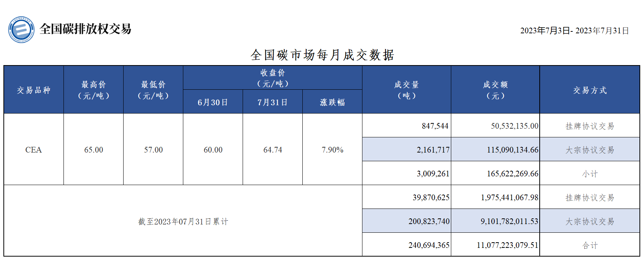Screen dimensions: 644x260
Task: Select the subtotal volume 3,009,261
Action: pyautogui.click(x=433, y=174)
